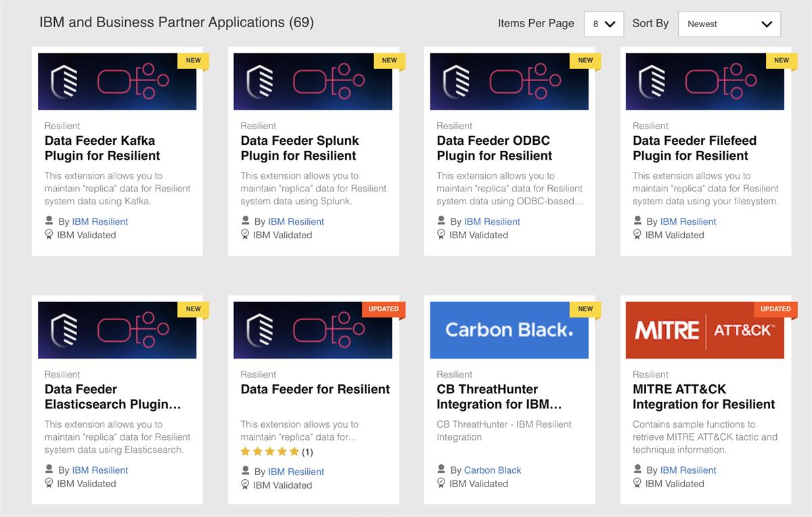This screenshot has width=812, height=517.
Task: Follow IBM Resilient link on Kafka card
Action: click(100, 221)
